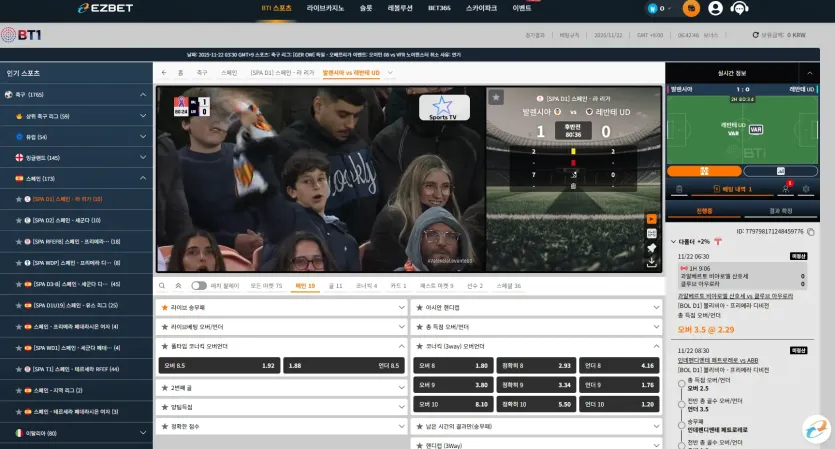835x449 pixels.
Task: Click the Sports TV star logo
Action: point(444,108)
